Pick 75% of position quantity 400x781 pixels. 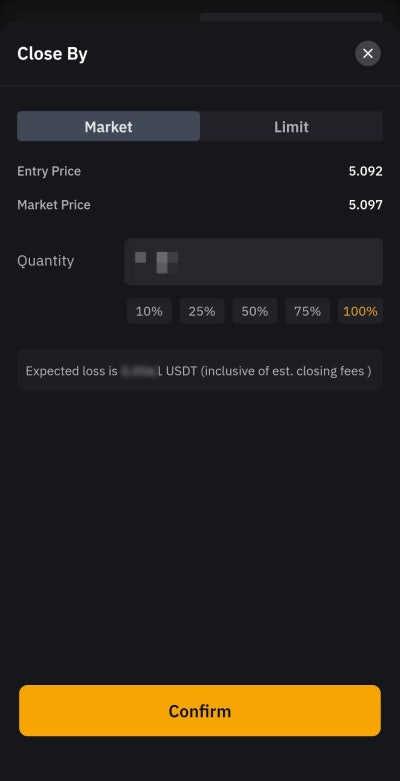point(307,311)
